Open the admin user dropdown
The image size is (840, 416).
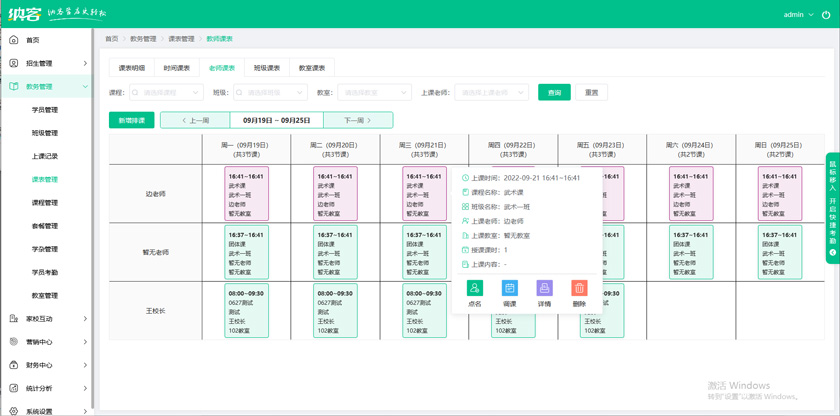click(x=798, y=14)
